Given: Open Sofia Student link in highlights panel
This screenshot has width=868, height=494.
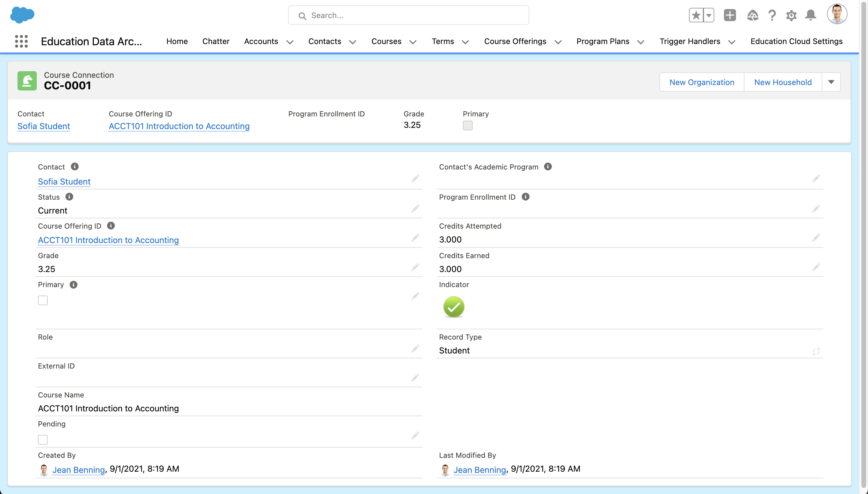Looking at the screenshot, I should [44, 126].
